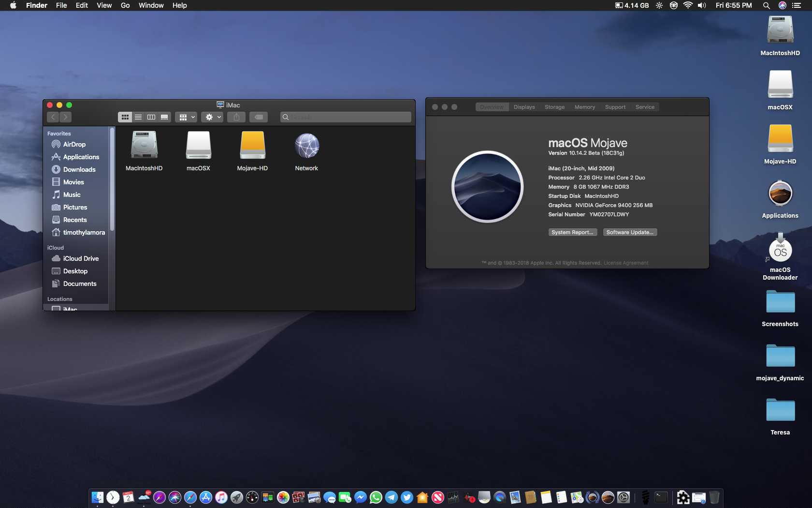Open the License Agreement link

point(625,263)
